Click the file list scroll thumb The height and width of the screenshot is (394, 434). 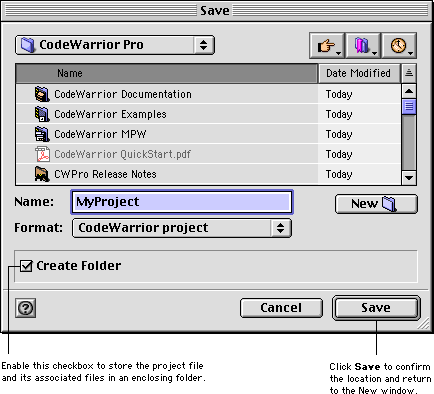click(x=409, y=107)
